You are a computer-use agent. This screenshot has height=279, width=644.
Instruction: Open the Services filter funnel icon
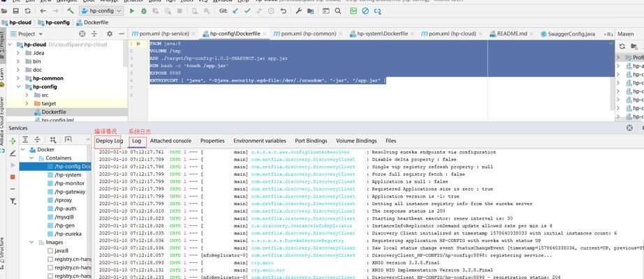(13, 201)
